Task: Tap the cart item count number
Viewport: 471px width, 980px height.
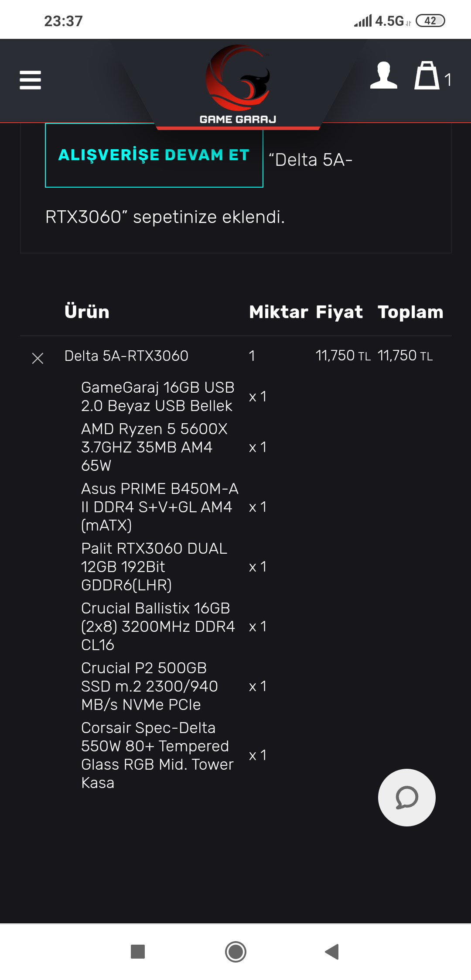Action: [x=448, y=80]
